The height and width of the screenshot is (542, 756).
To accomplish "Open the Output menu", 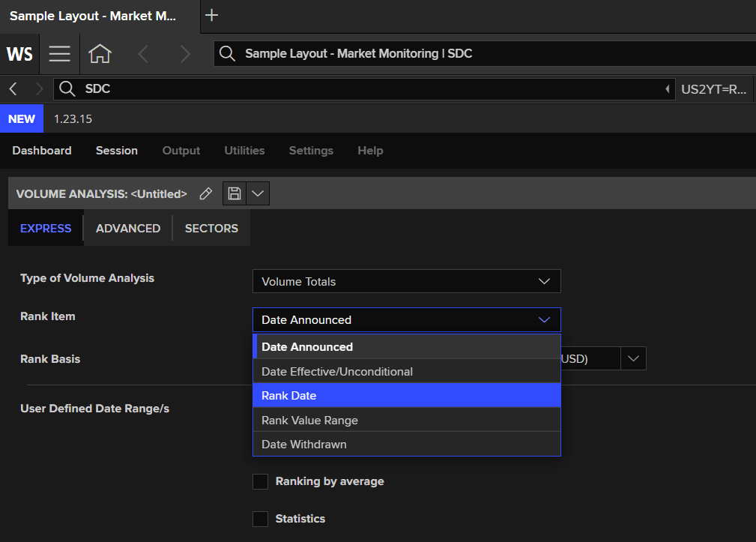I will point(181,151).
